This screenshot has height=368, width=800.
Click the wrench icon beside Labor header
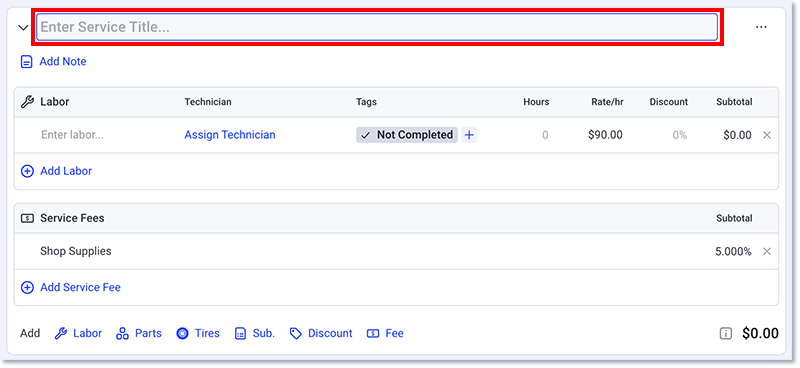[27, 102]
